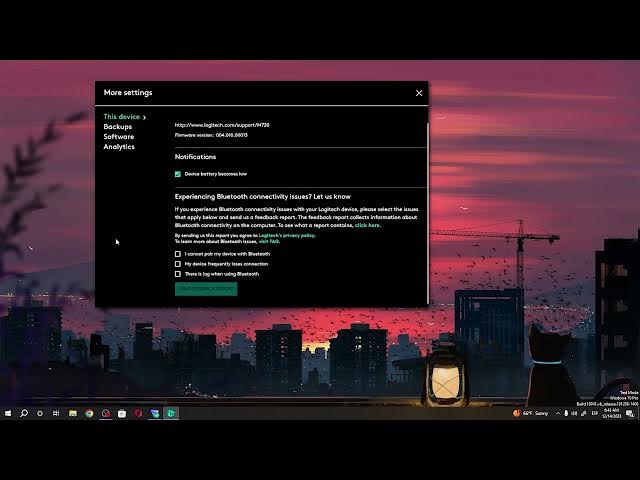Click the microphone tray icon
This screenshot has width=640, height=480.
[x=566, y=413]
